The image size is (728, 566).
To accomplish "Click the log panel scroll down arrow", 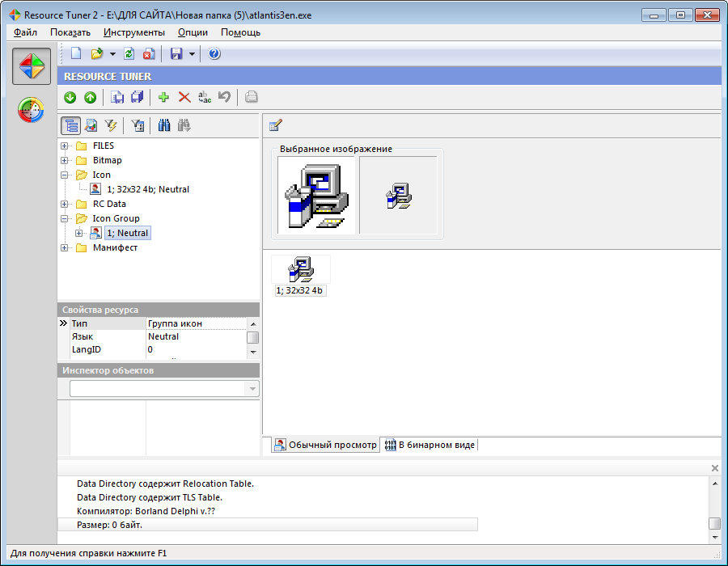I will point(715,537).
